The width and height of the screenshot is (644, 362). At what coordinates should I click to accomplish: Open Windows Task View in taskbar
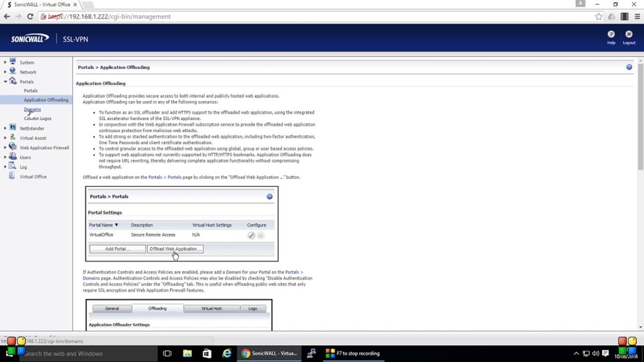pyautogui.click(x=167, y=353)
